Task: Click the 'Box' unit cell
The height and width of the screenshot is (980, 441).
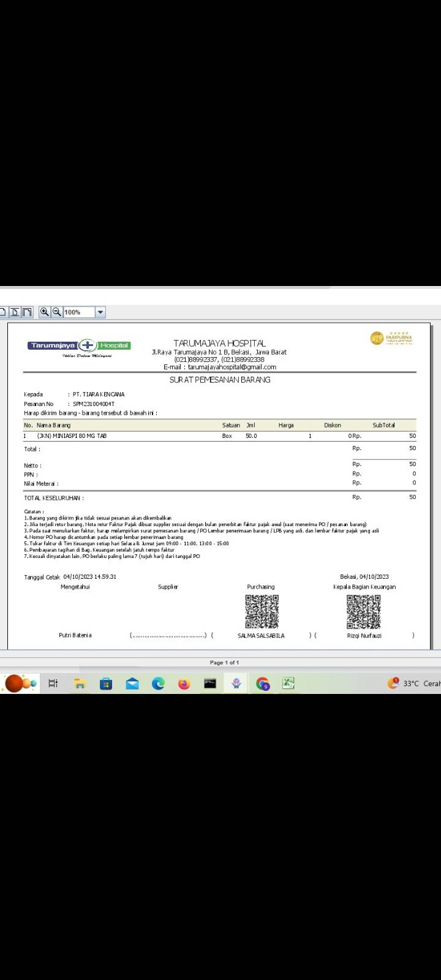Action: pos(227,436)
